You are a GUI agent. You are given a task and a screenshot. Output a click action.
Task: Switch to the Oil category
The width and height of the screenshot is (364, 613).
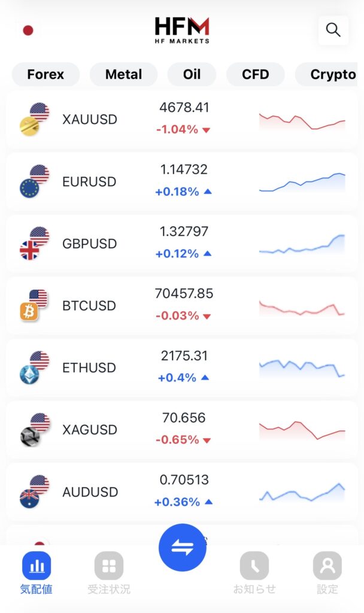[x=192, y=75]
